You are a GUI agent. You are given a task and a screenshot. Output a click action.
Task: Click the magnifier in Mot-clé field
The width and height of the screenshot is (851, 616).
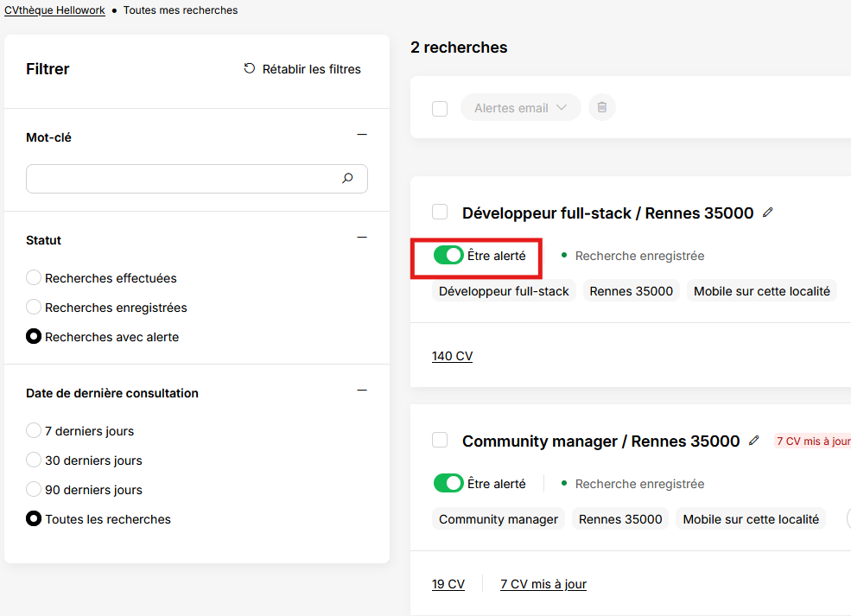(347, 178)
